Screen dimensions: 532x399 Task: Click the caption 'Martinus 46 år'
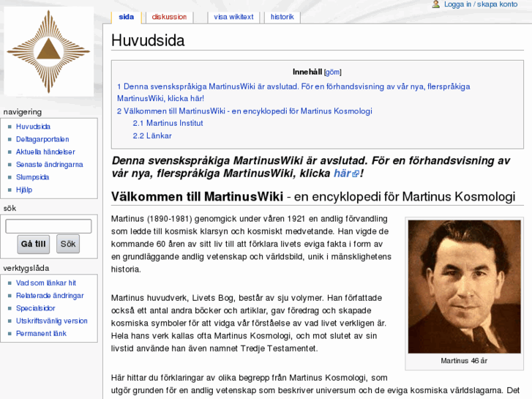464,361
